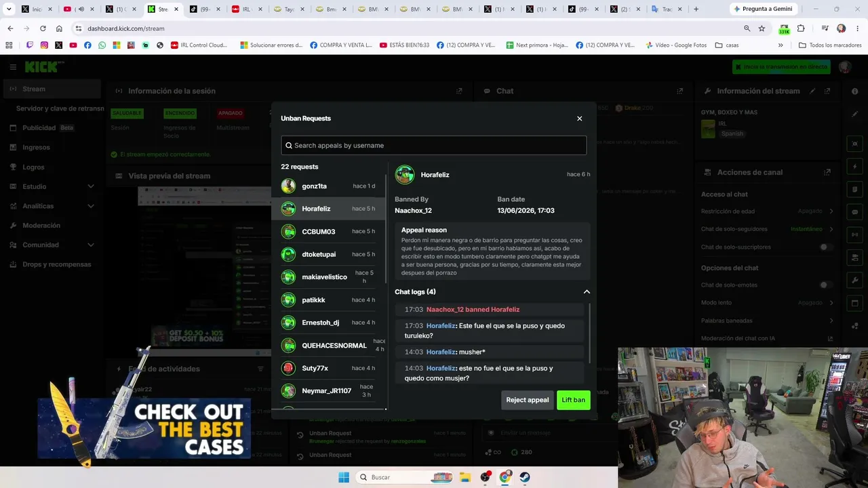868x488 pixels.
Task: Open File Explorer from the taskbar
Action: (x=465, y=477)
